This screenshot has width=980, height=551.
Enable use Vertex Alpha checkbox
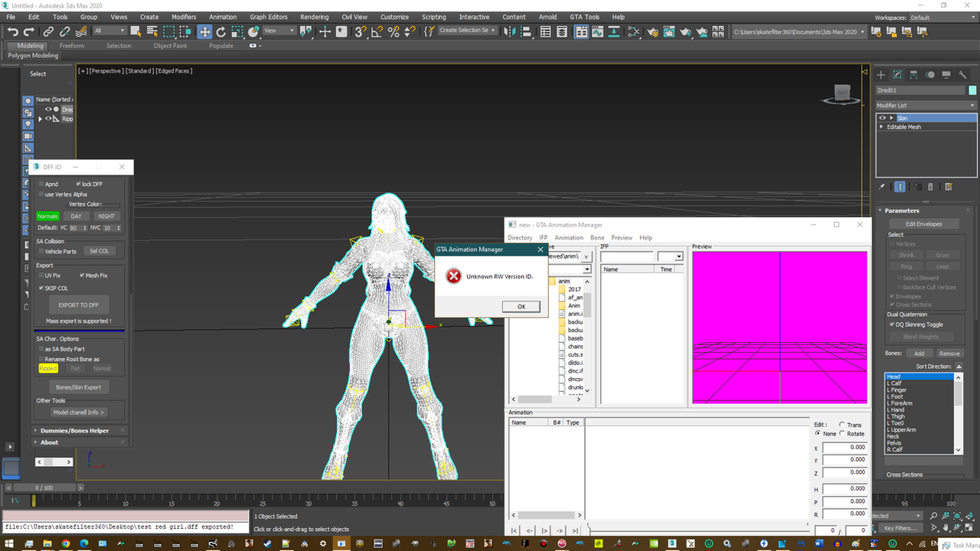41,194
